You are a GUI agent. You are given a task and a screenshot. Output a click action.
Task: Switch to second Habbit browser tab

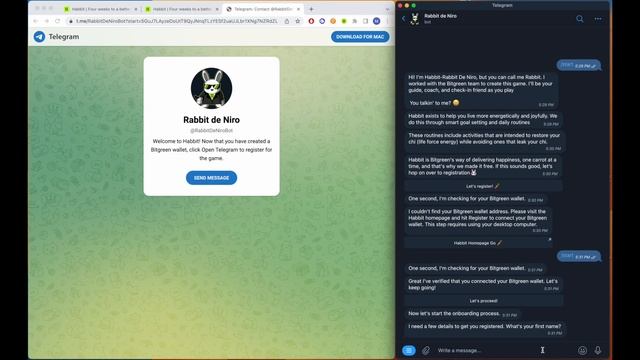(x=182, y=9)
